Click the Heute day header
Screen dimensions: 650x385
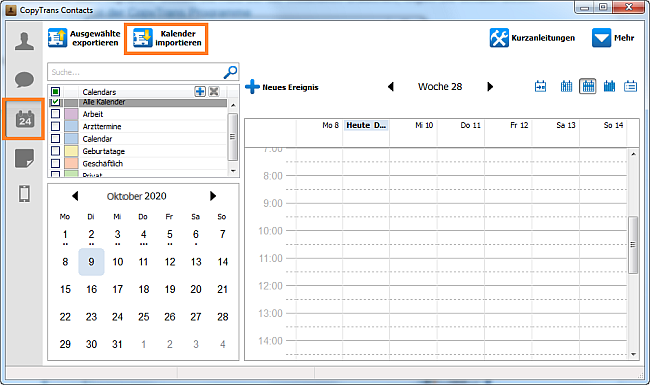point(366,125)
